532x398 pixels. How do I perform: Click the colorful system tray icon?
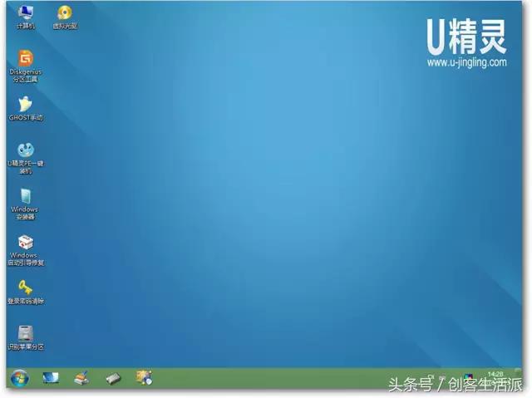tap(469, 378)
